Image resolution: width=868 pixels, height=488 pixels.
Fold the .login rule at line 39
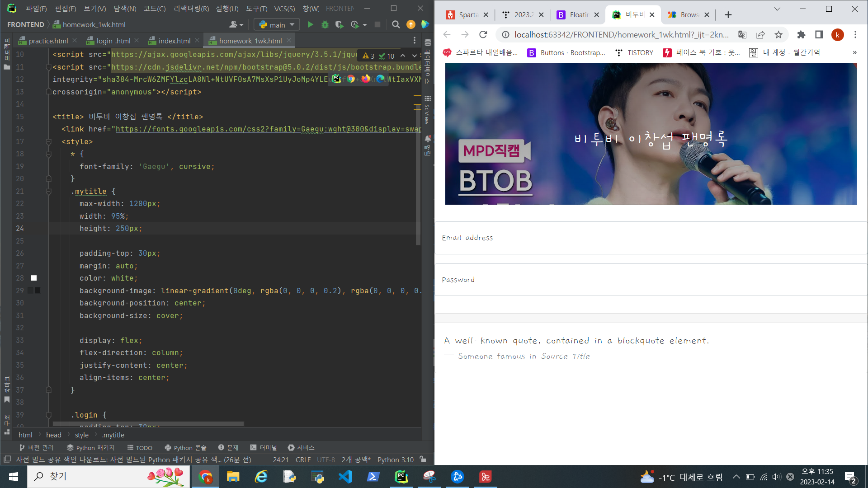(49, 415)
